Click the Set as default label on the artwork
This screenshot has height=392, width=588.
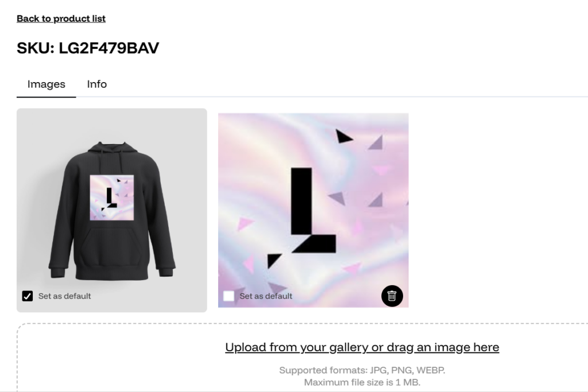coord(266,296)
